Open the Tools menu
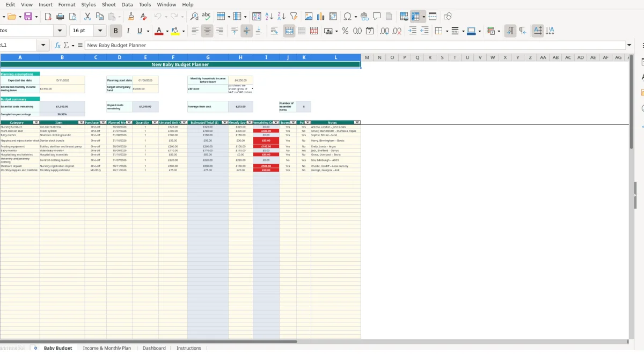The width and height of the screenshot is (644, 362). tap(145, 4)
